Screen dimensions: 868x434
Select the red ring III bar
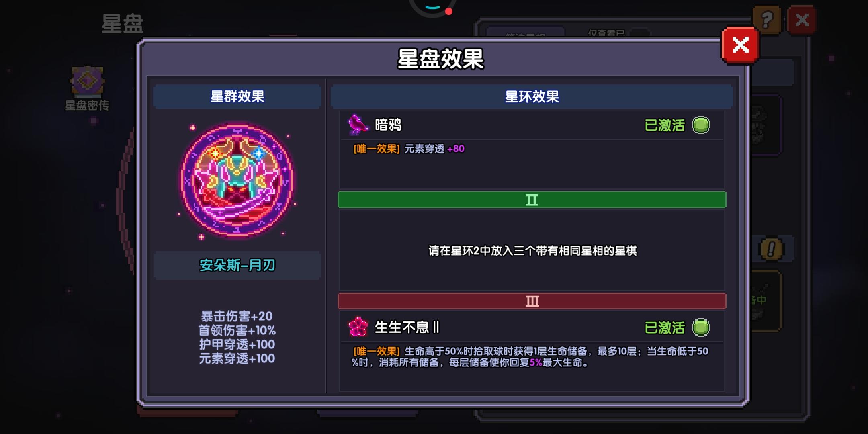point(532,301)
